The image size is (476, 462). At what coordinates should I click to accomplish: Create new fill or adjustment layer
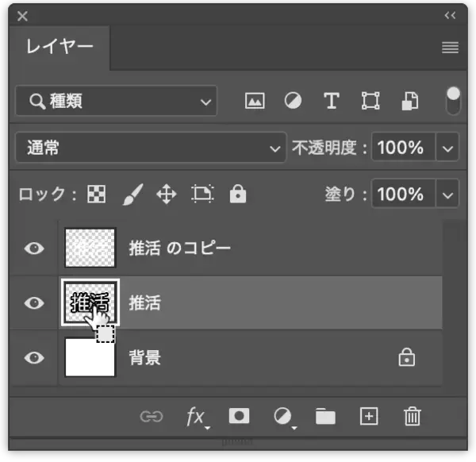tap(285, 418)
